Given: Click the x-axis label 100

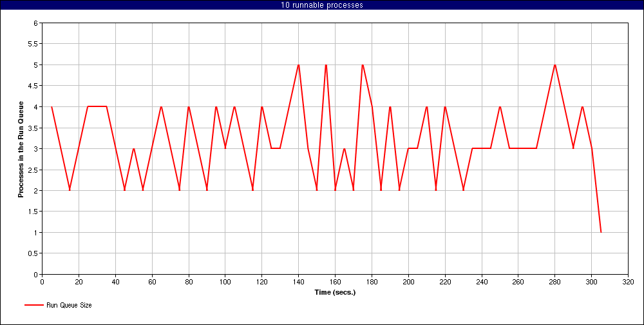Looking at the screenshot, I should pyautogui.click(x=225, y=282).
